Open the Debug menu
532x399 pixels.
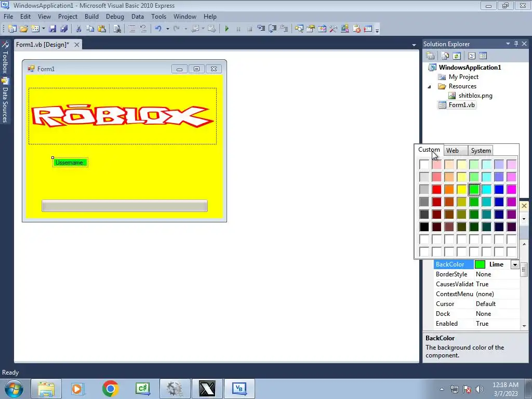coord(115,16)
